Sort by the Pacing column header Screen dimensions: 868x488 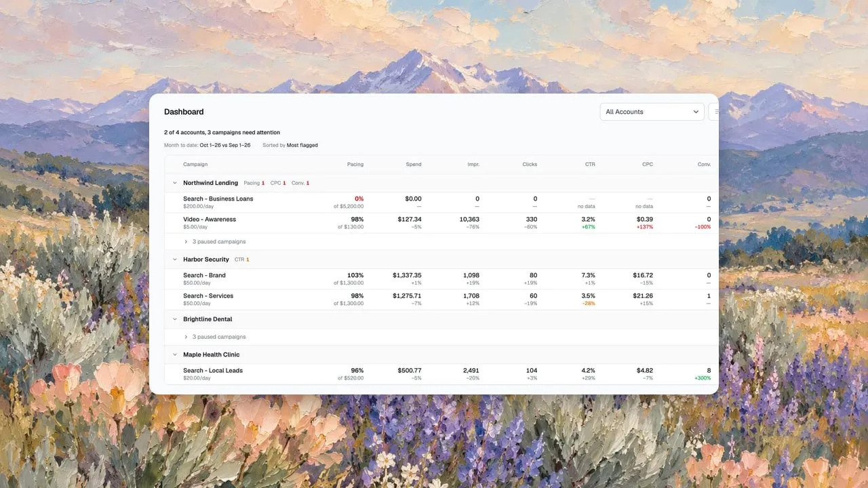(355, 165)
